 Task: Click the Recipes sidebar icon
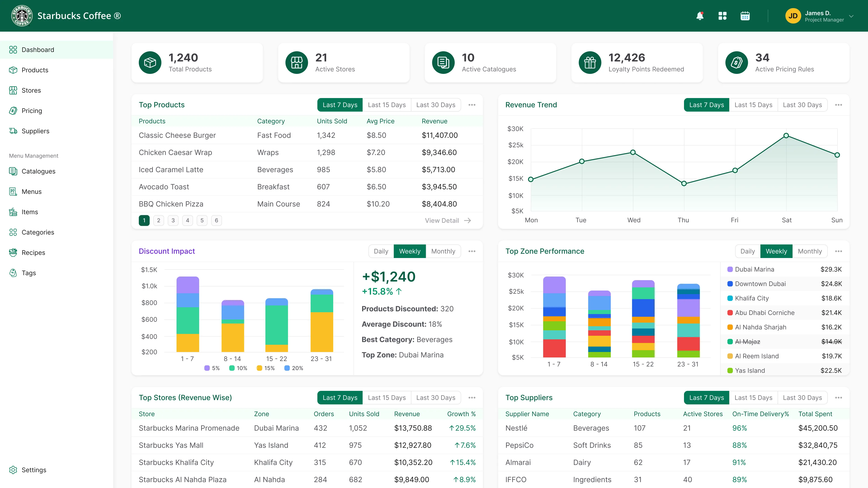click(13, 253)
